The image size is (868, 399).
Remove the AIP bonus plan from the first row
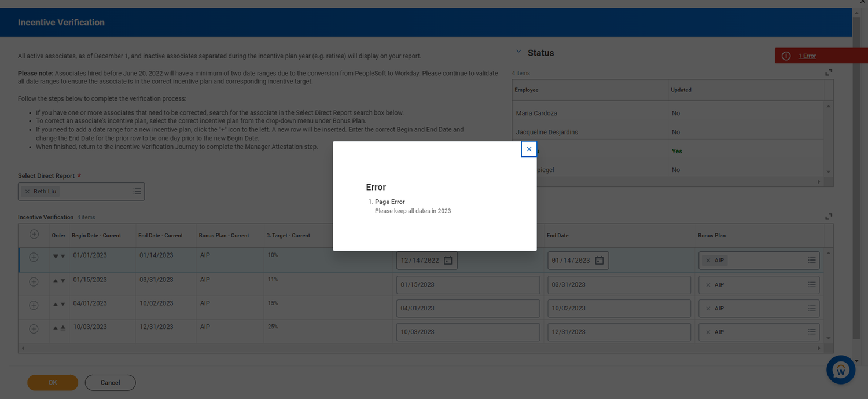[x=708, y=260]
